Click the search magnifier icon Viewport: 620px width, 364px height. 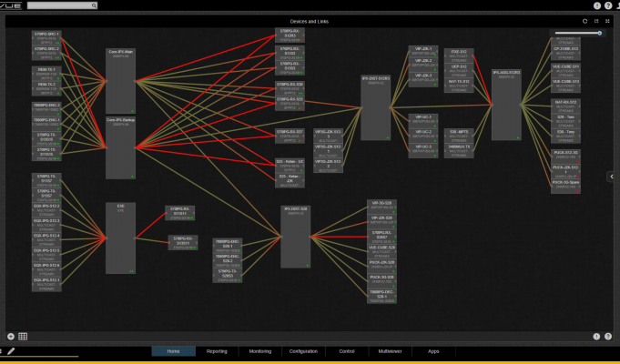pos(94,5)
